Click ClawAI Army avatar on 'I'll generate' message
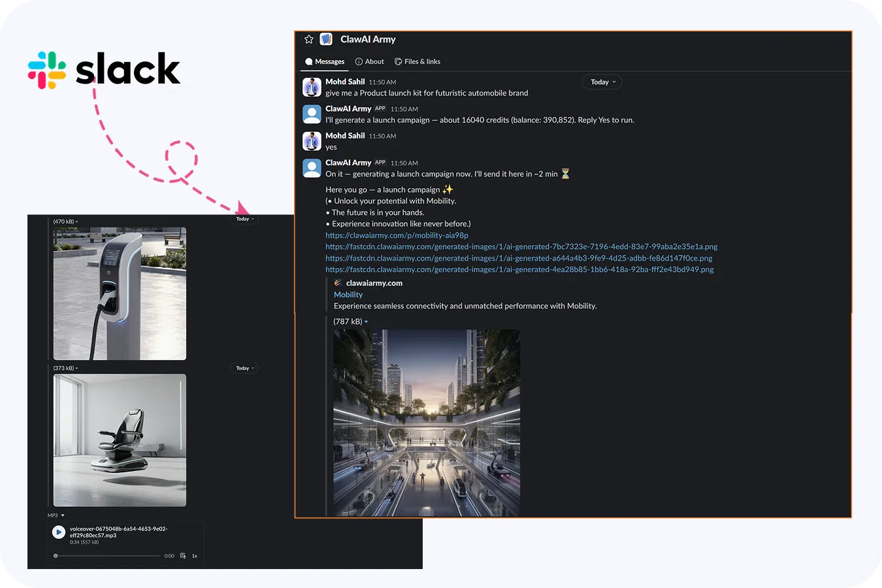 point(312,114)
